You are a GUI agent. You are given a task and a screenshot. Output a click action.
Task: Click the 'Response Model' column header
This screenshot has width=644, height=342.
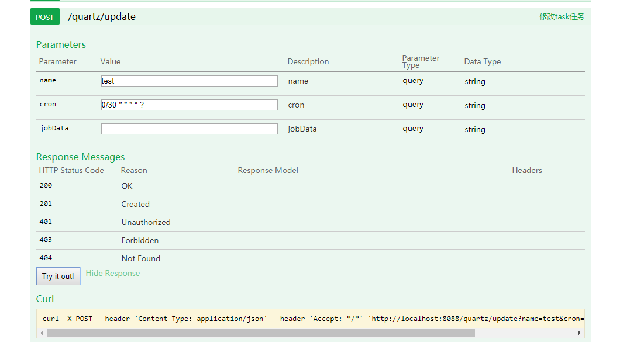[268, 170]
